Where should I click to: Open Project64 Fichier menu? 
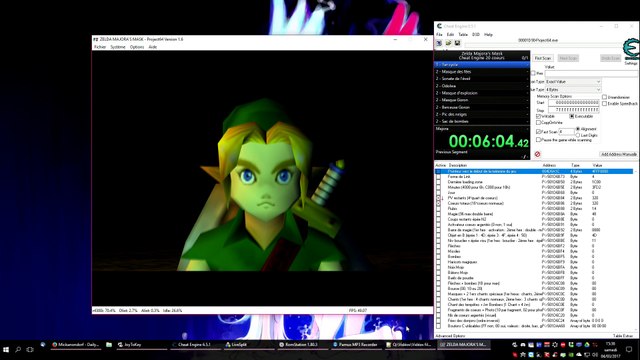(100, 47)
